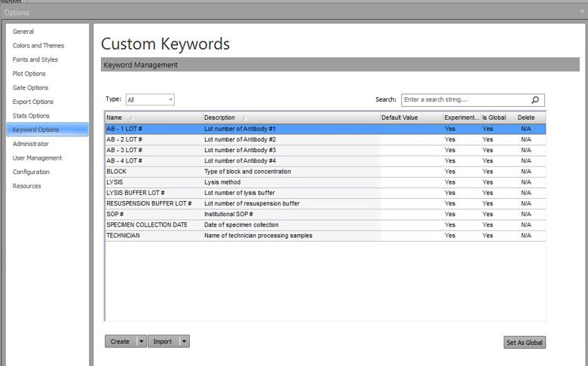Sort the table by Name column
Image resolution: width=588 pixels, height=366 pixels.
click(115, 117)
